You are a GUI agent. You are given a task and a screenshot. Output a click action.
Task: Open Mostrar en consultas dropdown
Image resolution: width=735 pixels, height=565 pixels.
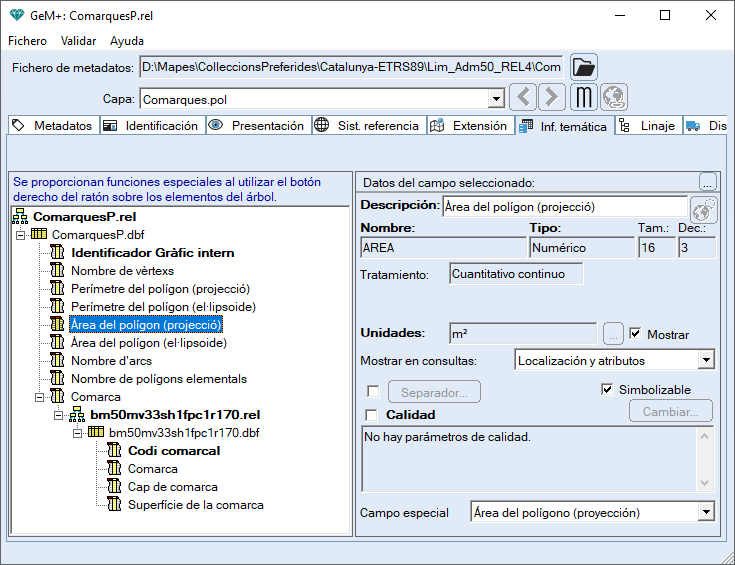coord(706,360)
